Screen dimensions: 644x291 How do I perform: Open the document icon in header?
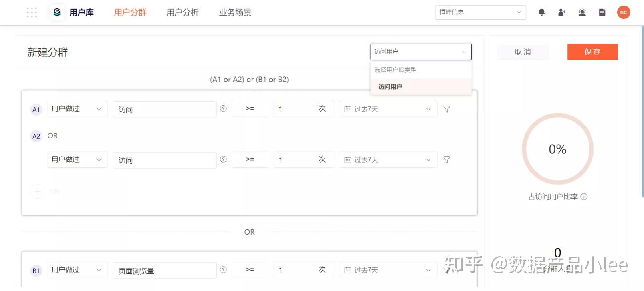click(602, 12)
